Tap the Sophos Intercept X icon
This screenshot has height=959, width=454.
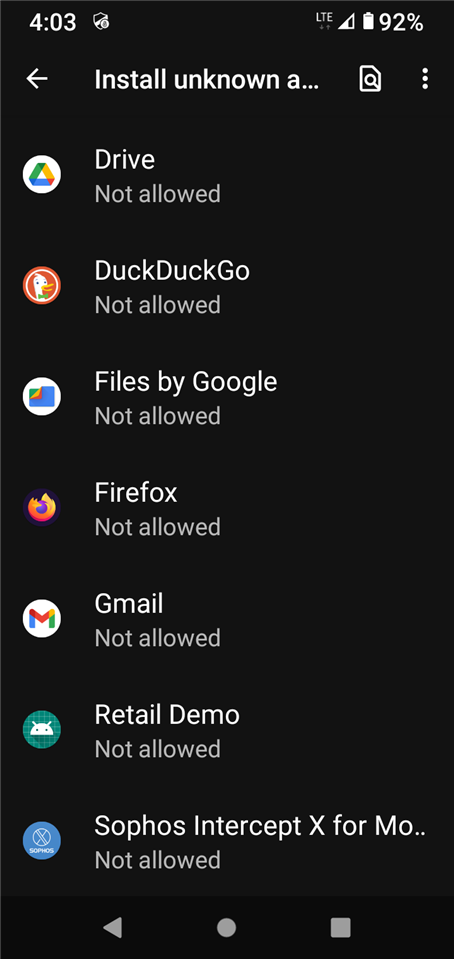click(x=42, y=840)
